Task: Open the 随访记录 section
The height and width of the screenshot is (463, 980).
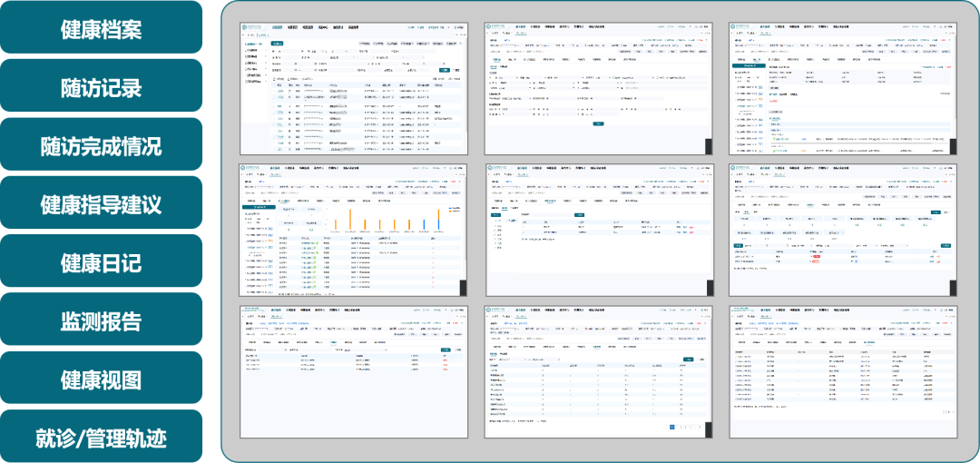Action: pos(101,88)
